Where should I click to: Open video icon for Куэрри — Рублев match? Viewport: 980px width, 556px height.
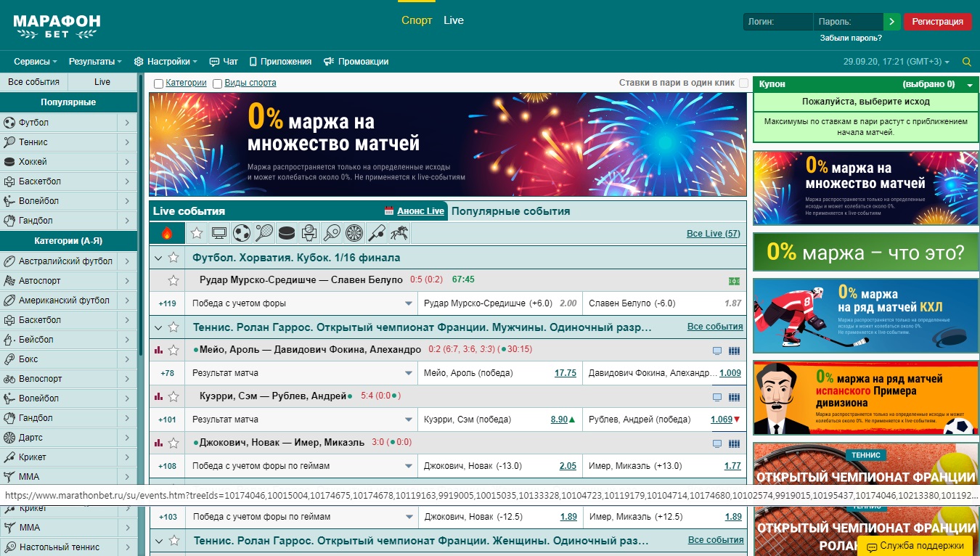pyautogui.click(x=717, y=397)
